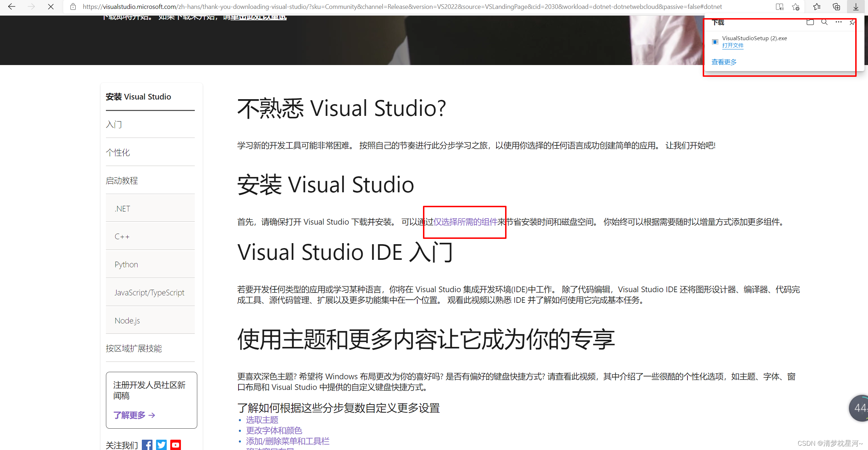
Task: Open the Twitter follow icon
Action: (161, 445)
